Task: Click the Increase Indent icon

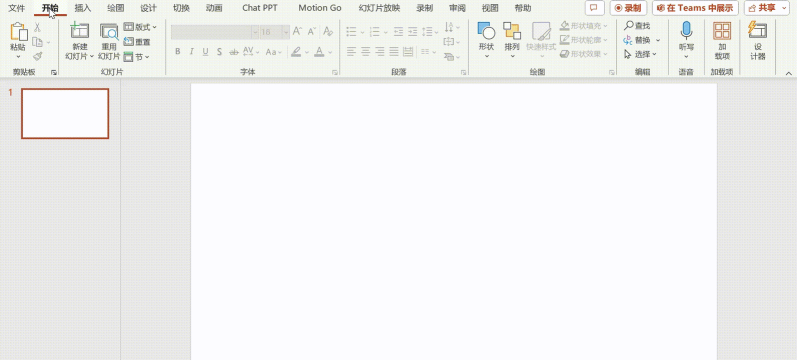Action: click(x=413, y=32)
